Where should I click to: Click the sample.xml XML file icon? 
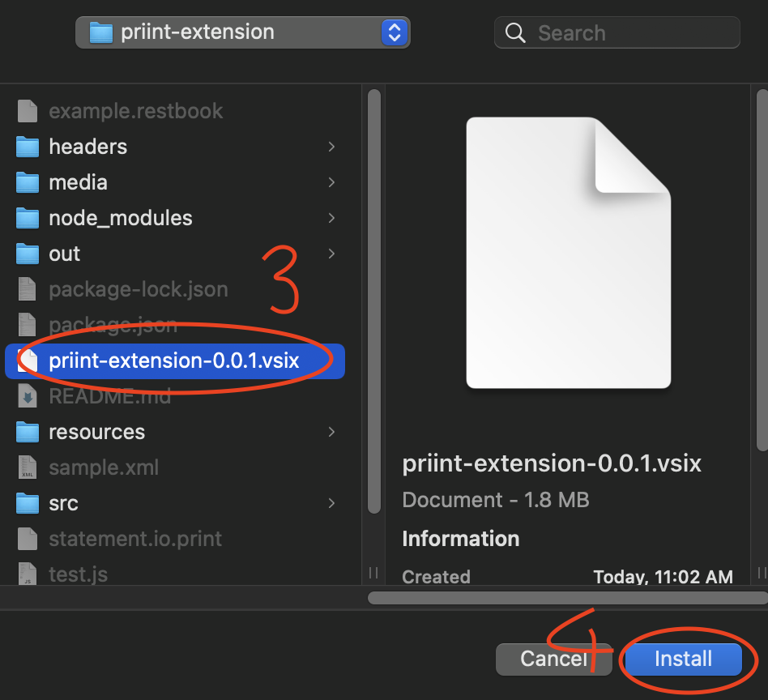click(x=28, y=467)
